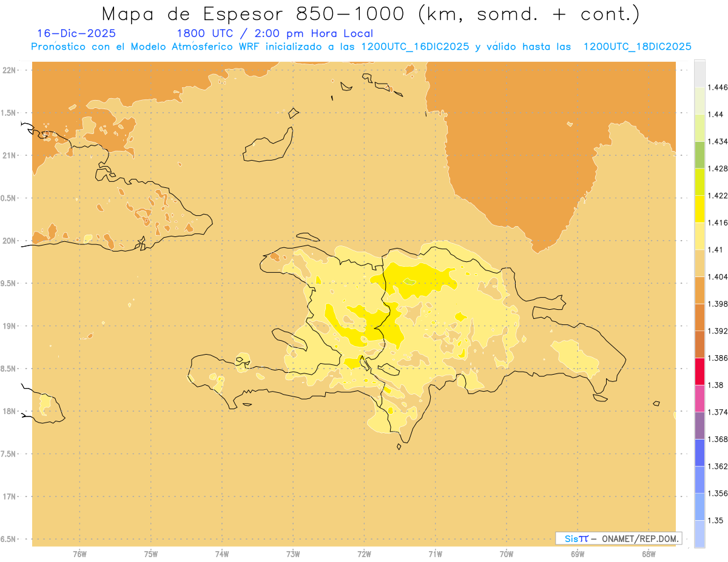The image size is (728, 562).
Task: Select the dark orange segment between 1.386 and 1.392
Action: (699, 344)
